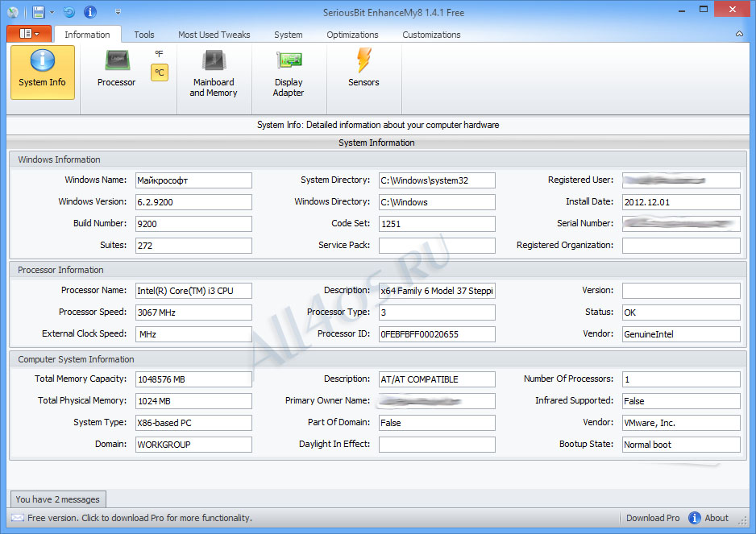
Task: Click the System Type field X86-based PC
Action: click(x=193, y=423)
